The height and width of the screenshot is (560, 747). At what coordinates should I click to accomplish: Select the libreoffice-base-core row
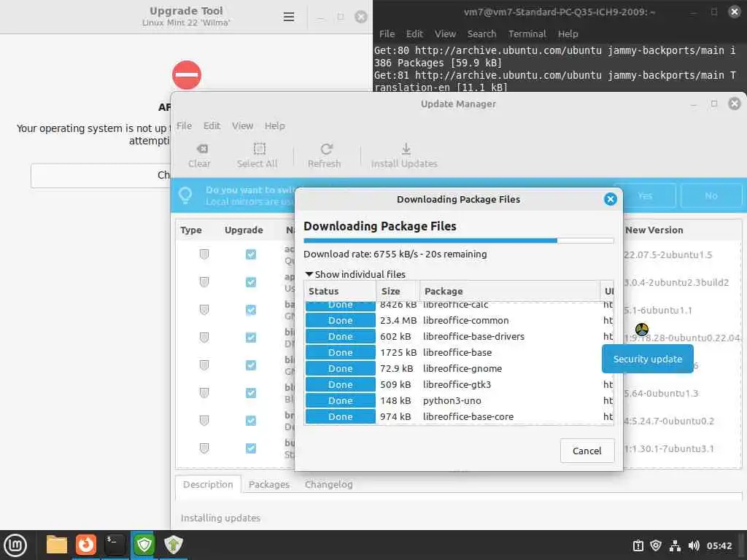[x=459, y=416]
